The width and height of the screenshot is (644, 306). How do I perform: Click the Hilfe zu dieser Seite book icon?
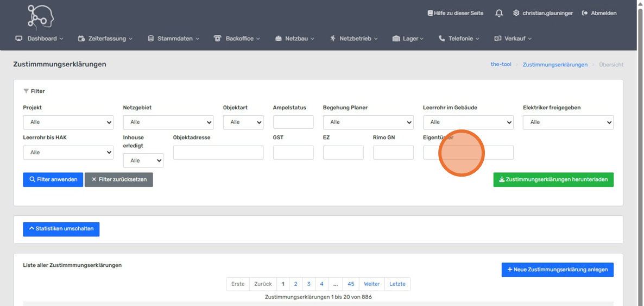click(430, 13)
